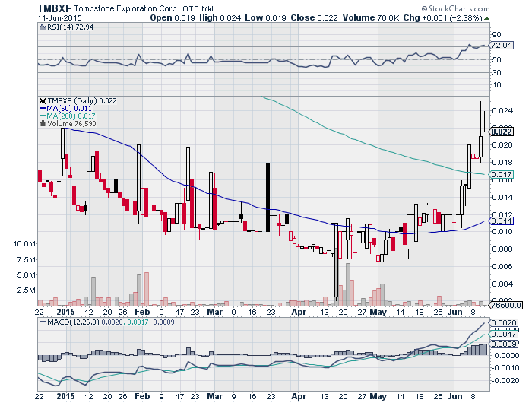
Task: Select the Tombstone Exploration Corp. company name
Action: pyautogui.click(x=126, y=8)
